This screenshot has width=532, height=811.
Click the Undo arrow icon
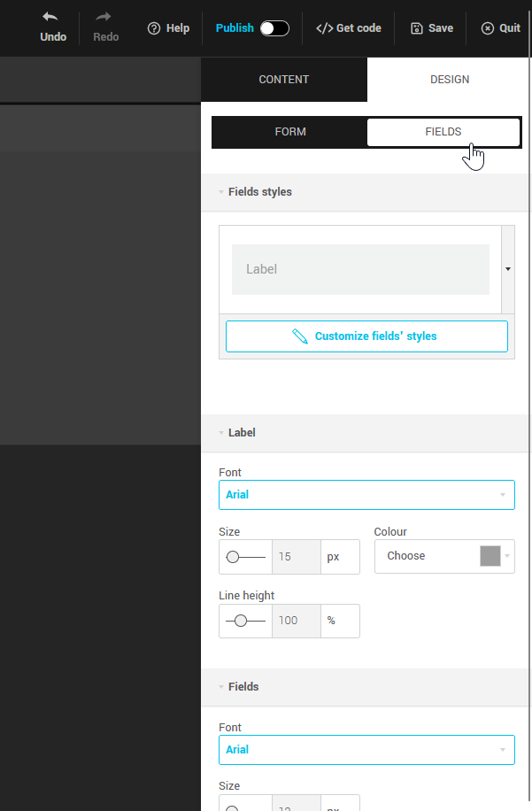(50, 17)
